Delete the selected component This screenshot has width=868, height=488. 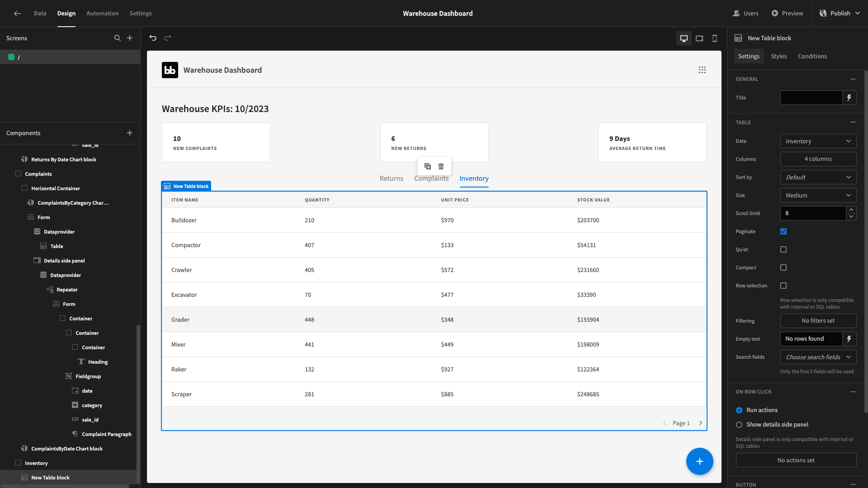tap(441, 166)
